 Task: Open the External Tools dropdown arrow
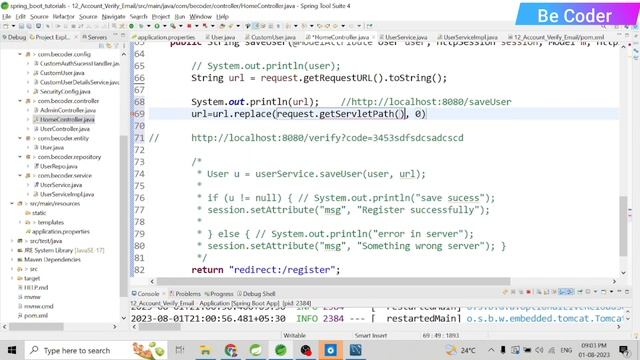(180, 26)
